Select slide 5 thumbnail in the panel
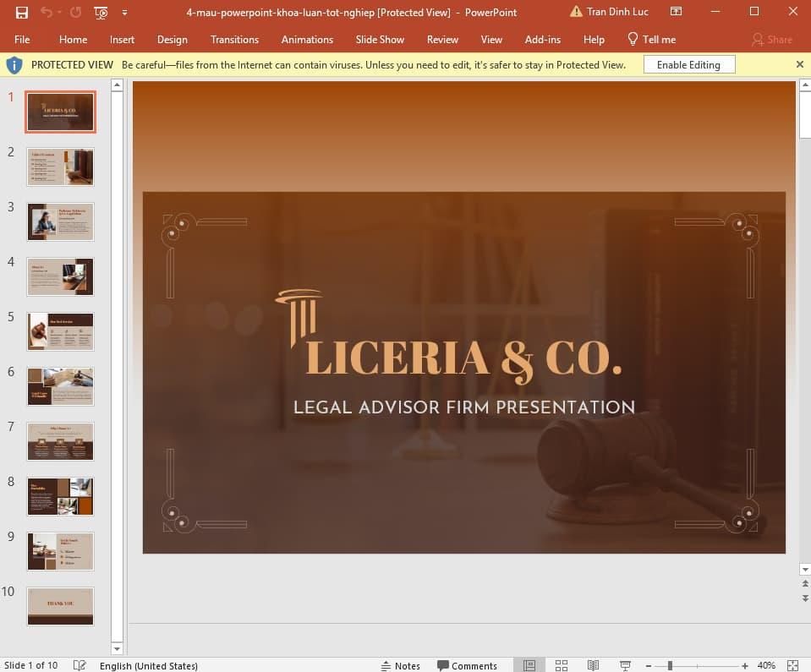 [x=60, y=331]
